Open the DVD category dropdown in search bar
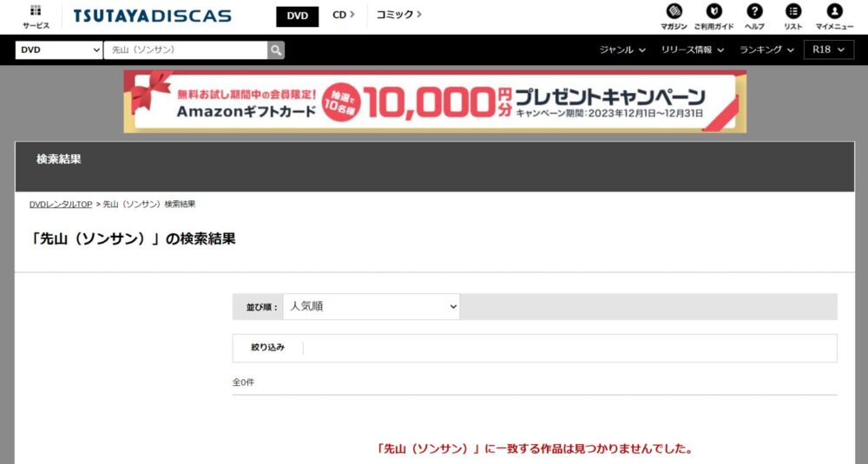Image resolution: width=868 pixels, height=464 pixels. coord(59,49)
